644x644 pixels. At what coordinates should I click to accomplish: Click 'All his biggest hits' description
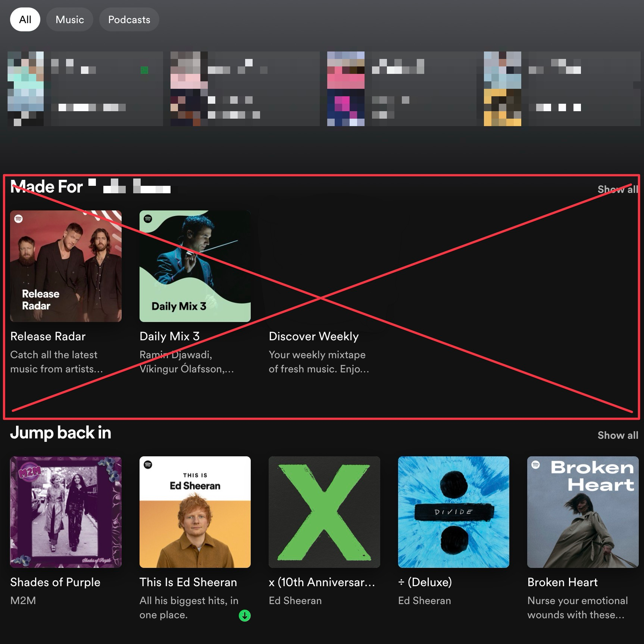point(189,607)
